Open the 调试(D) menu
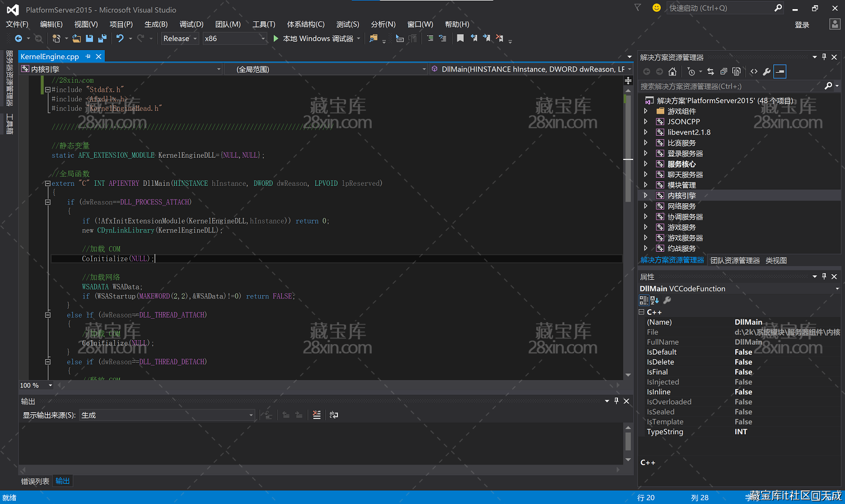Screen dimensions: 845x504 click(192, 24)
